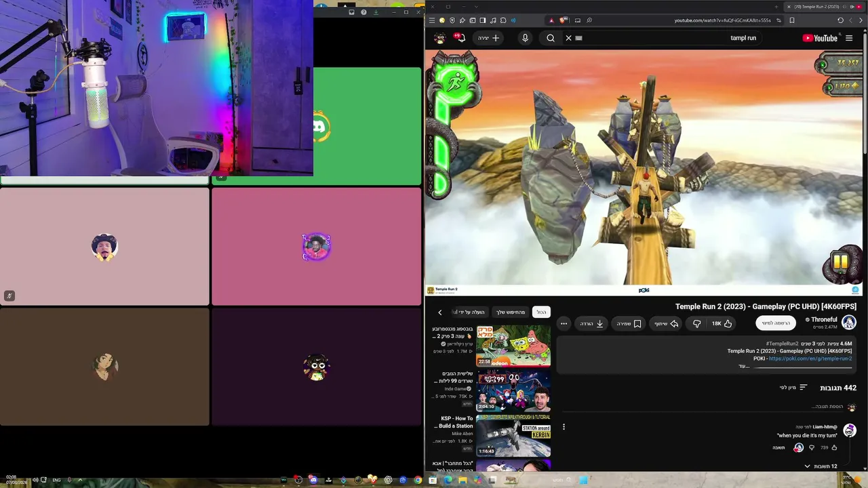Click the browser address bar URL
Screen dimensions: 868x488
pyautogui.click(x=722, y=20)
